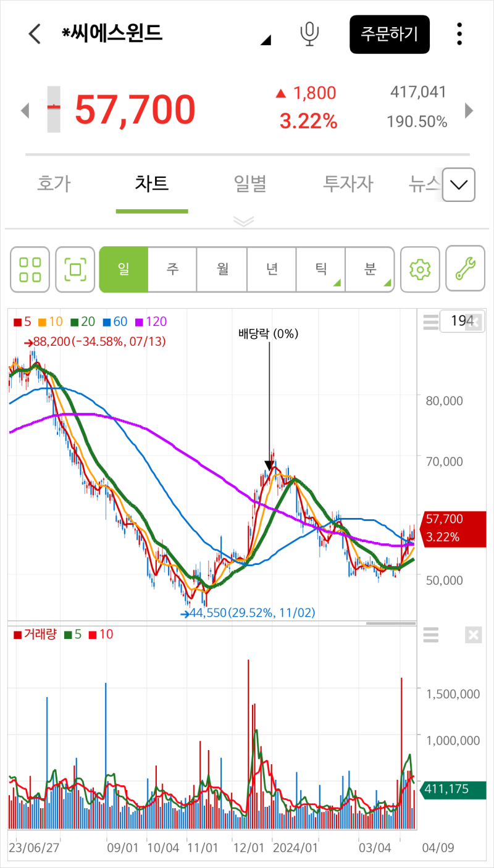Select 일 daily chart period
This screenshot has width=494, height=868.
124,270
